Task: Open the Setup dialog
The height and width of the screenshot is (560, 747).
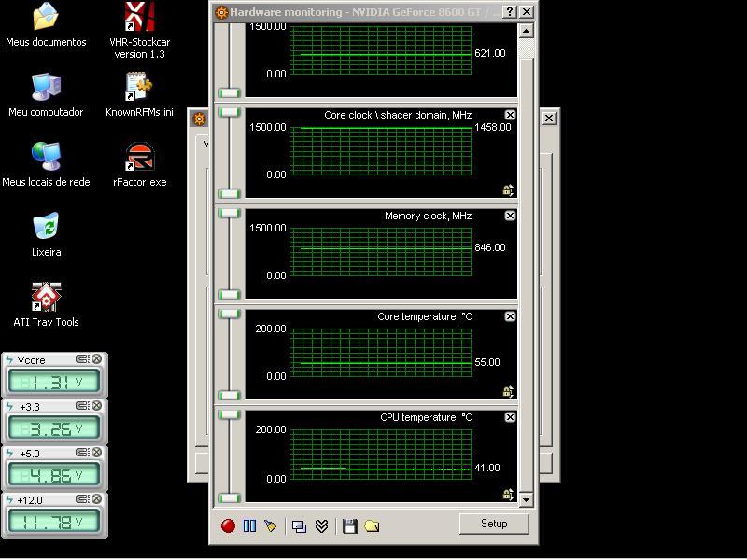Action: coord(494,524)
